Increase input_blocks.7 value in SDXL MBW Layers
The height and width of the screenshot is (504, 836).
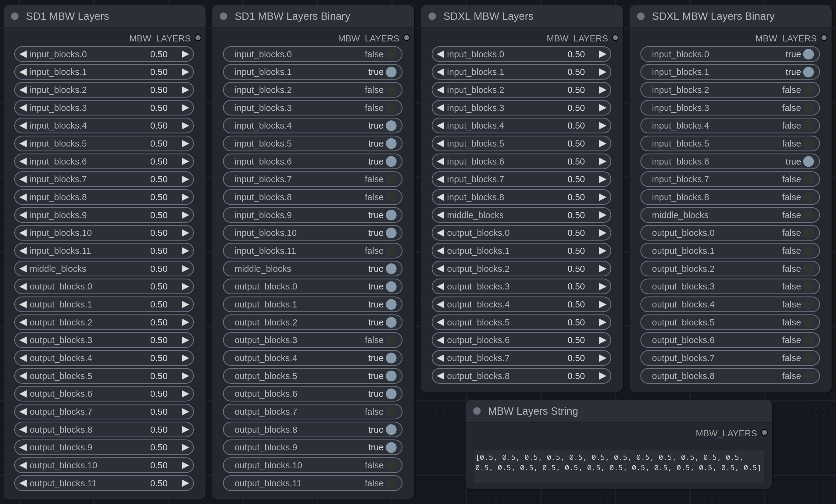pyautogui.click(x=602, y=179)
